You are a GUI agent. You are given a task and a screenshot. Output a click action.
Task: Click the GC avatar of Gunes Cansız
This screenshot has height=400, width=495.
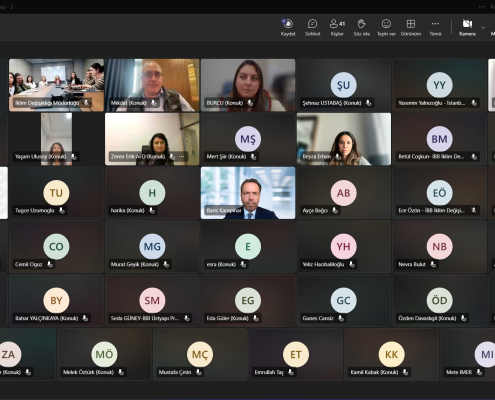coord(344,300)
